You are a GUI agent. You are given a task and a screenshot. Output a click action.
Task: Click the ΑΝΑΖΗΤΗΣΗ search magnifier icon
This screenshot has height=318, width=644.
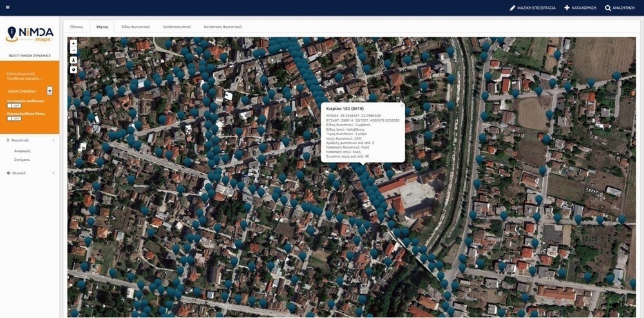pyautogui.click(x=608, y=8)
